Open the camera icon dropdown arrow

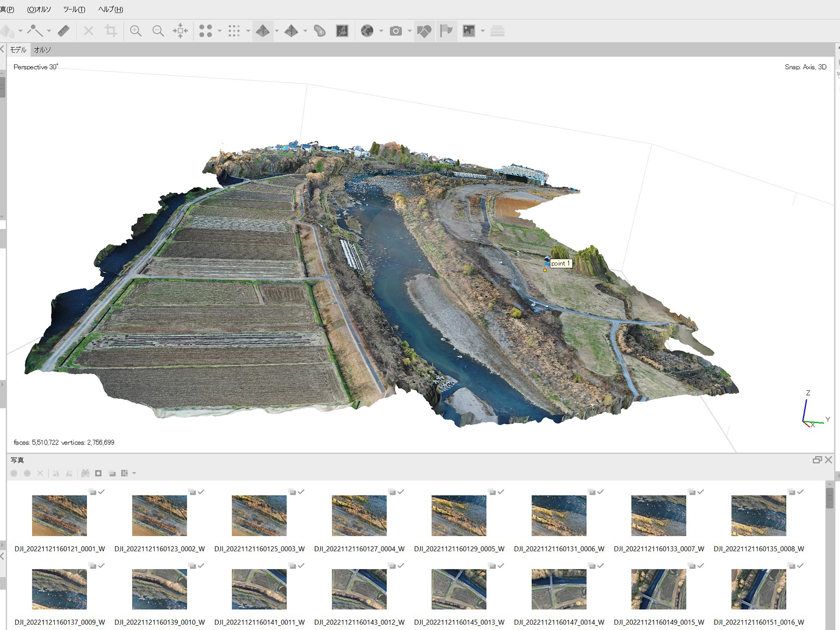click(409, 31)
